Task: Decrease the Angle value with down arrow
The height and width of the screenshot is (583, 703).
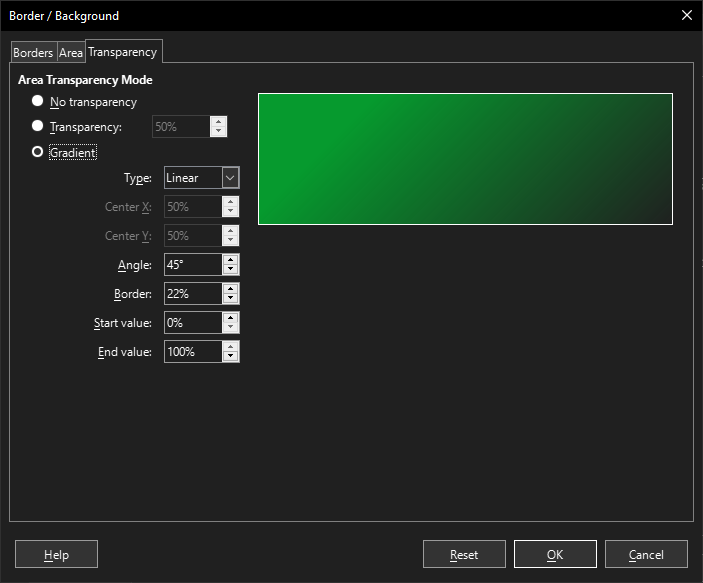Action: [x=230, y=270]
